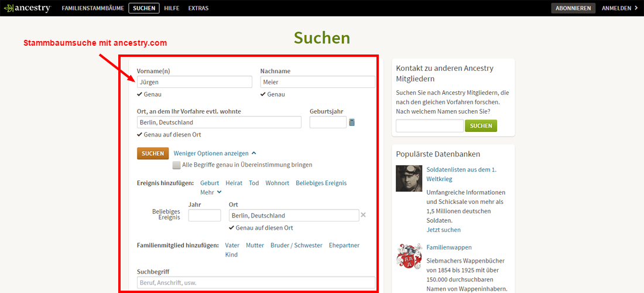Remove the Beliebiges Ereignis row
The width and height of the screenshot is (644, 293).
tap(363, 215)
